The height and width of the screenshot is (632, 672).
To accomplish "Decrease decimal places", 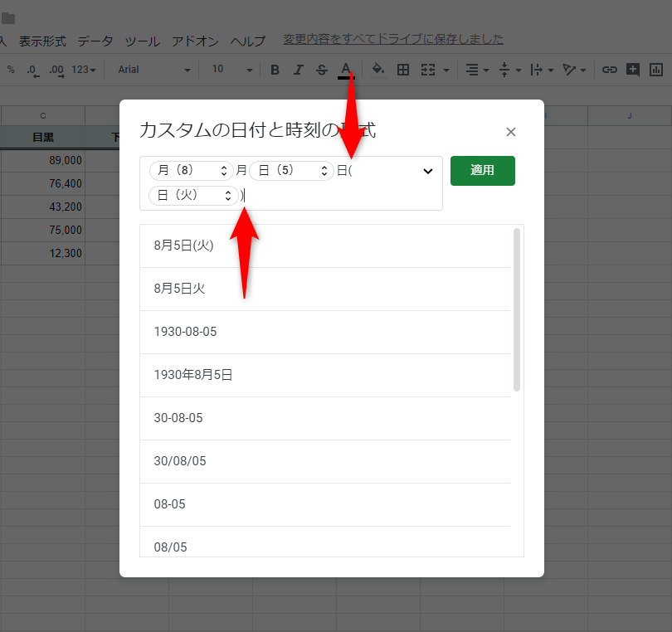I will point(33,70).
